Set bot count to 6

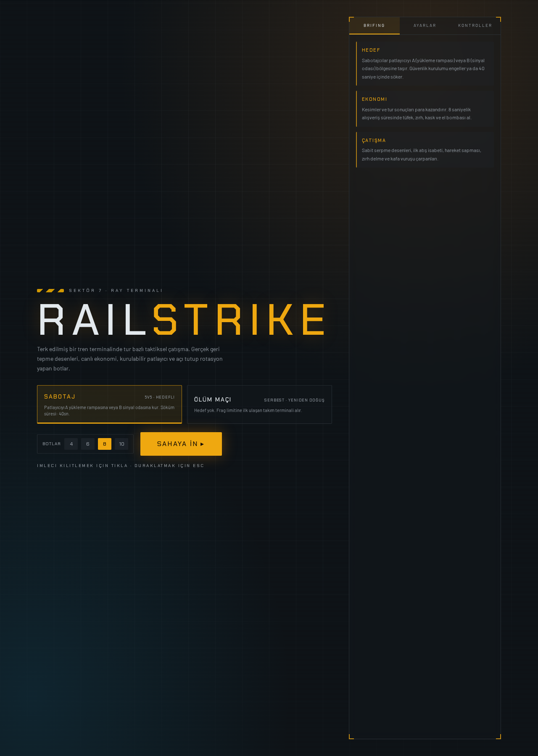coord(88,444)
